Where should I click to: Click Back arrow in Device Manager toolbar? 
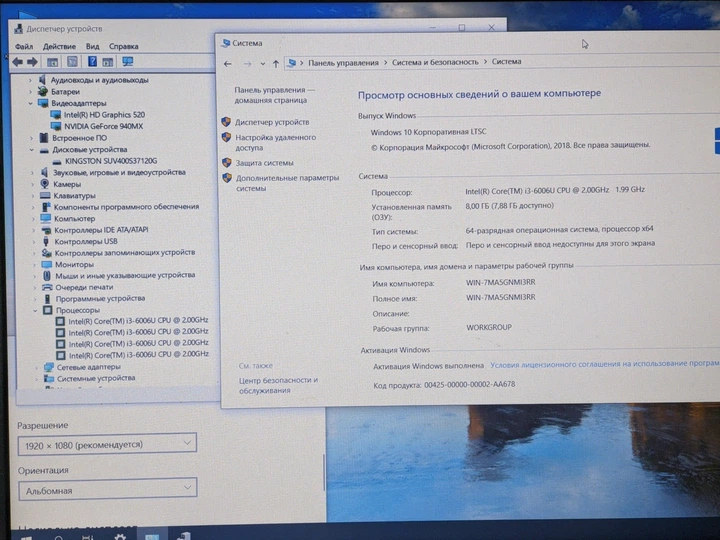pos(17,62)
